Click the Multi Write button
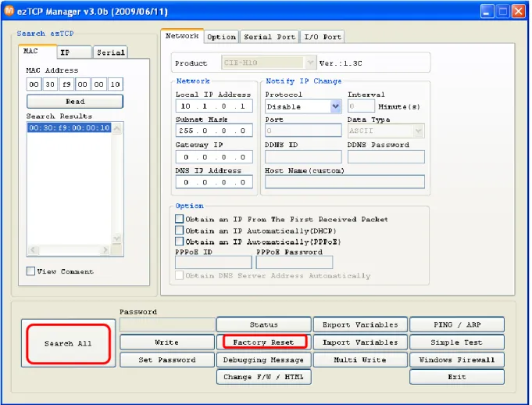The height and width of the screenshot is (405, 532). [360, 360]
